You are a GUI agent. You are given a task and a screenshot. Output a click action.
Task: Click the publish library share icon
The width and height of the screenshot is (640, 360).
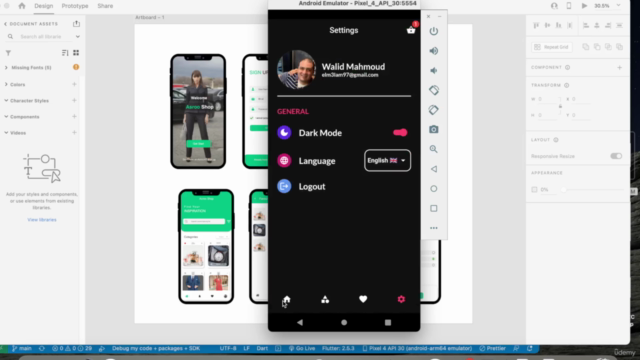point(76,24)
